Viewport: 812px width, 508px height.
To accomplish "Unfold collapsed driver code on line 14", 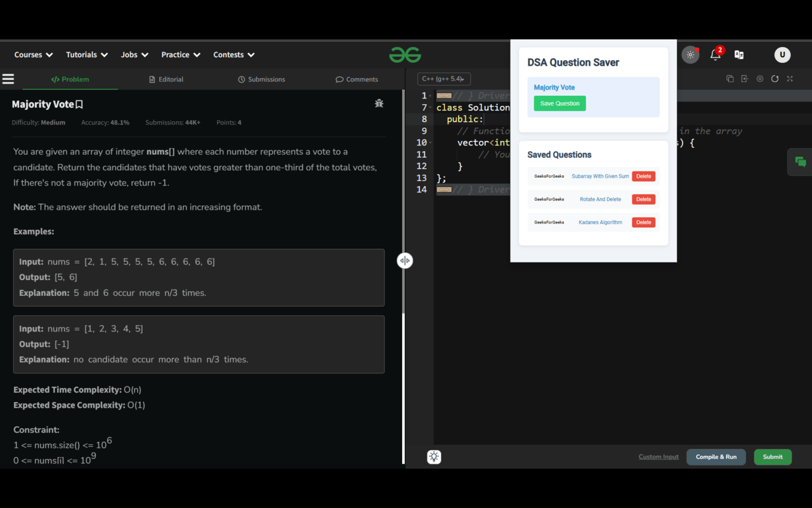I will [444, 189].
